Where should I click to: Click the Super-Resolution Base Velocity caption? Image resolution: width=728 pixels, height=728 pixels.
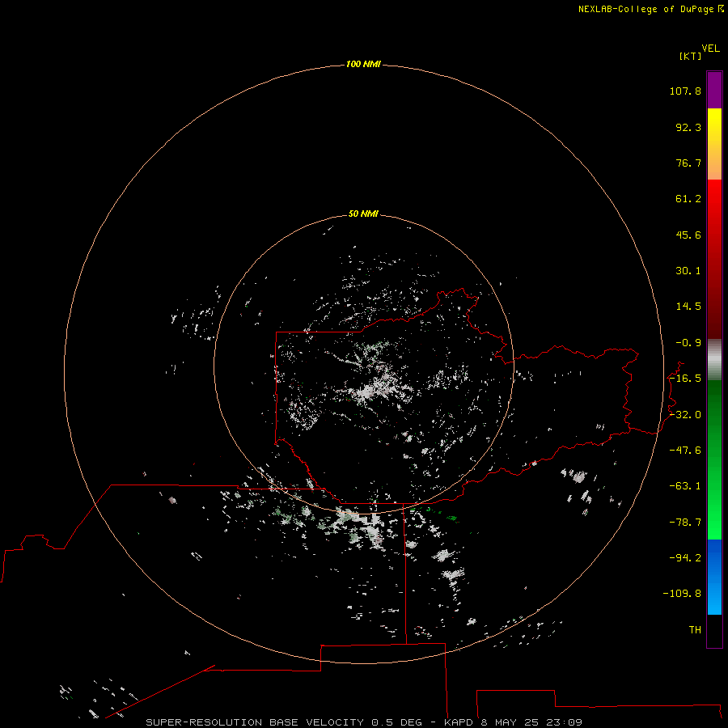pyautogui.click(x=363, y=722)
